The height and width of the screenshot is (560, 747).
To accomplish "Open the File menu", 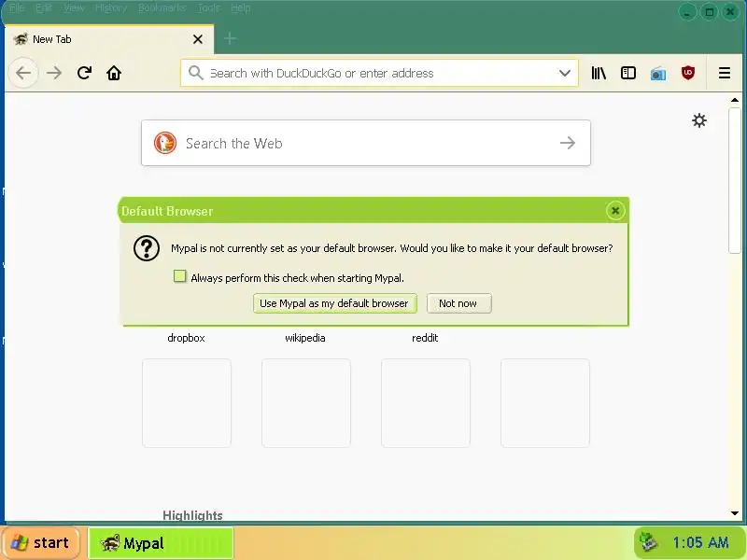I will click(17, 8).
